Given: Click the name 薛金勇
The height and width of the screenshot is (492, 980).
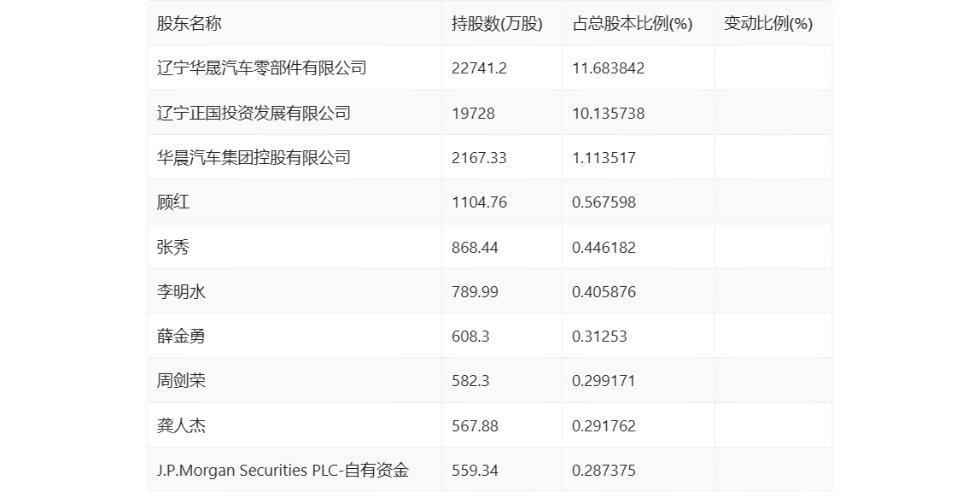Looking at the screenshot, I should [x=181, y=337].
